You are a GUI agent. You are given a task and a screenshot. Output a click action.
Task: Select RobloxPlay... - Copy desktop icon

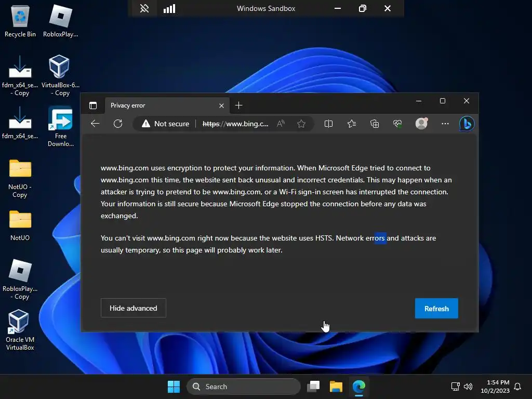coord(20,279)
